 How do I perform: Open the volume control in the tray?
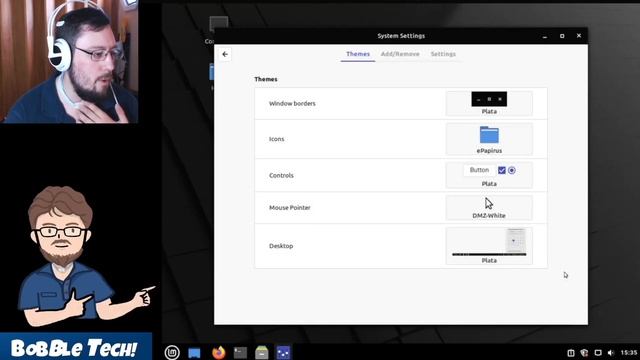point(611,353)
